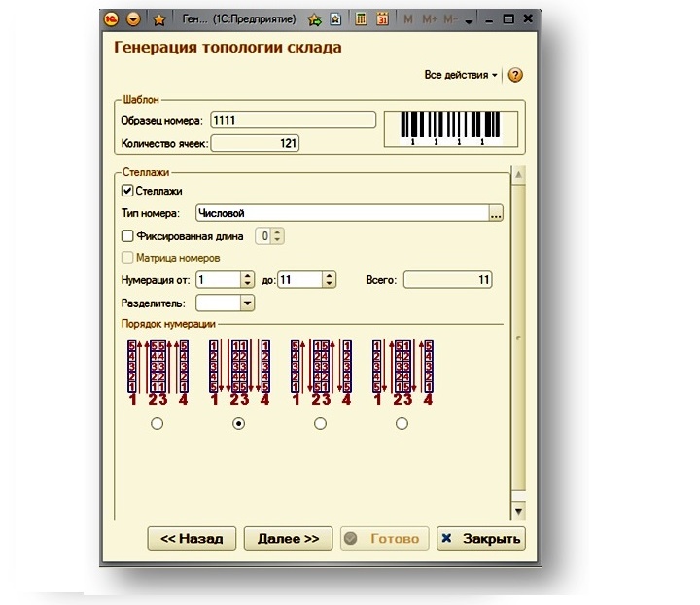Viewport: 700px width, 605px height.
Task: Decrease the fixed length spinner value
Action: (277, 240)
